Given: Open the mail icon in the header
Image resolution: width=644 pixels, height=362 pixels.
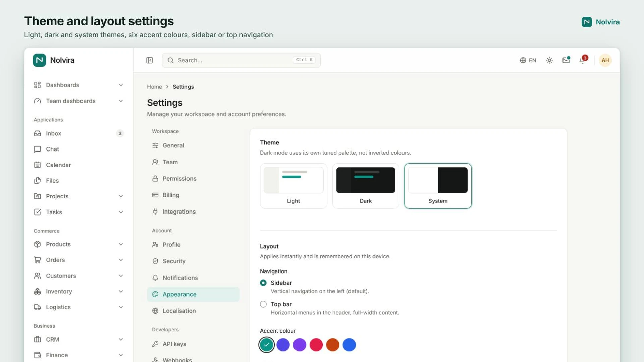Looking at the screenshot, I should coord(566,60).
